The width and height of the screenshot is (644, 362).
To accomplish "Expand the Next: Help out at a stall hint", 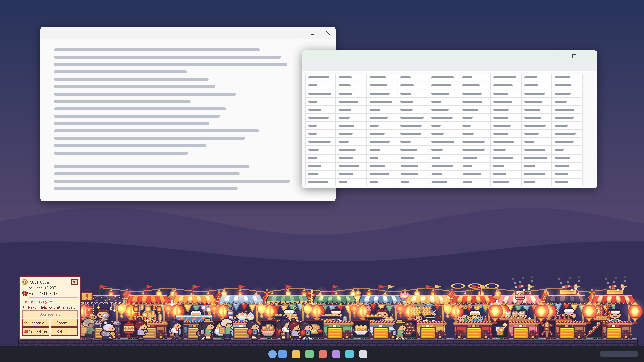I will pyautogui.click(x=49, y=307).
